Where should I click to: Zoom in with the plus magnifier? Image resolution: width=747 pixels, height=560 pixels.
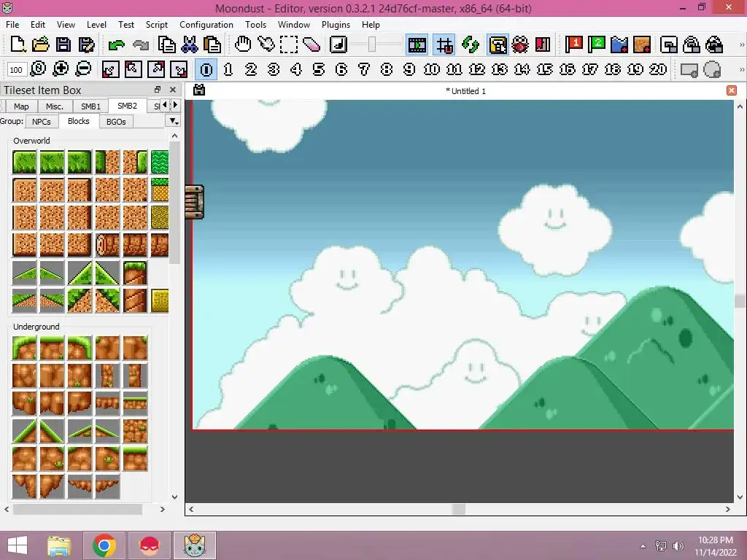coord(61,69)
